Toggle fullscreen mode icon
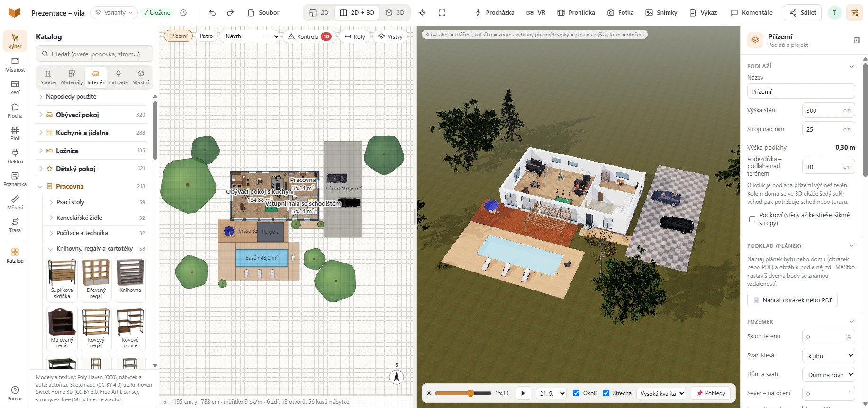 click(442, 13)
